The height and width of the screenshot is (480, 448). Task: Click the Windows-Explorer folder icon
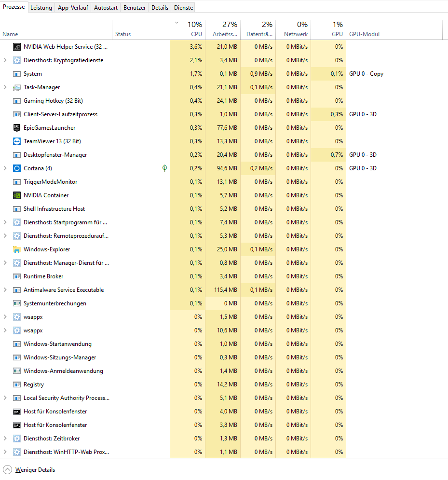click(x=17, y=249)
